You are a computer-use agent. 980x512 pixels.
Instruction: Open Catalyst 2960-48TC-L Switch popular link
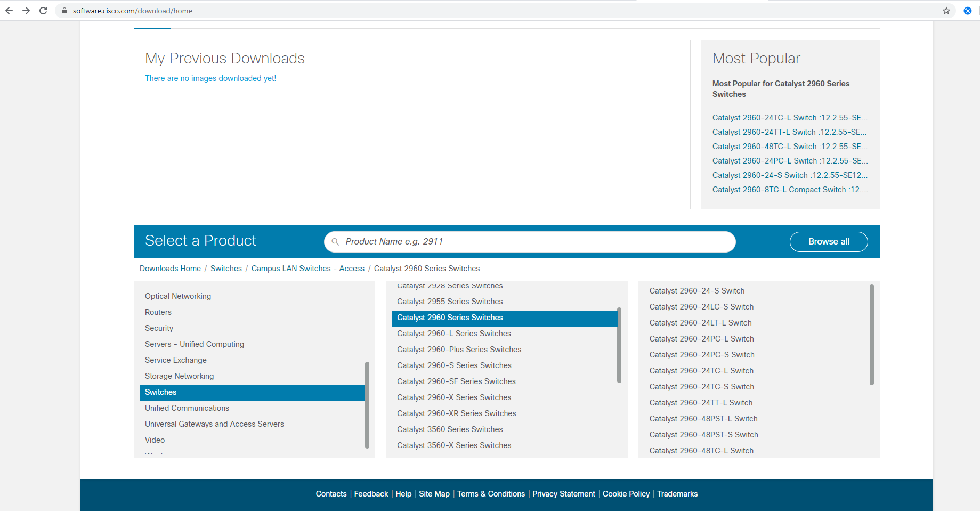coord(790,147)
